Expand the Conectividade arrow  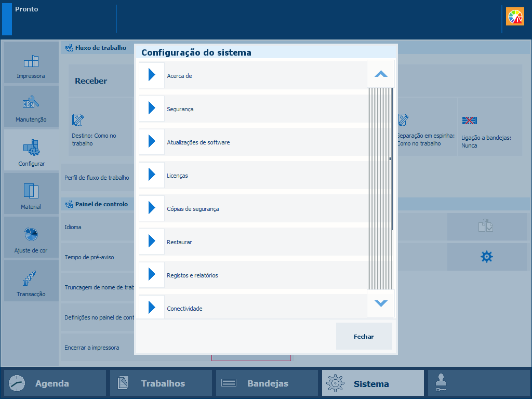(x=152, y=307)
